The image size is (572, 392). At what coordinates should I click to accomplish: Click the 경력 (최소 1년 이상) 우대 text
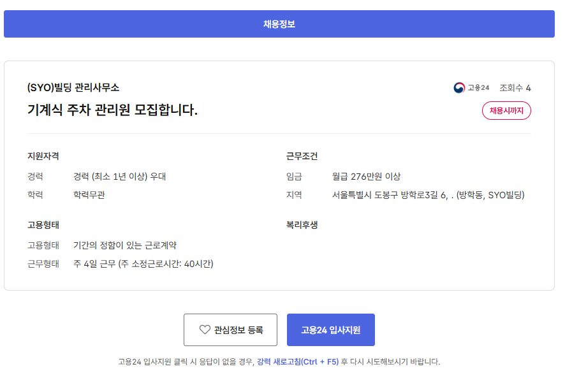(119, 177)
